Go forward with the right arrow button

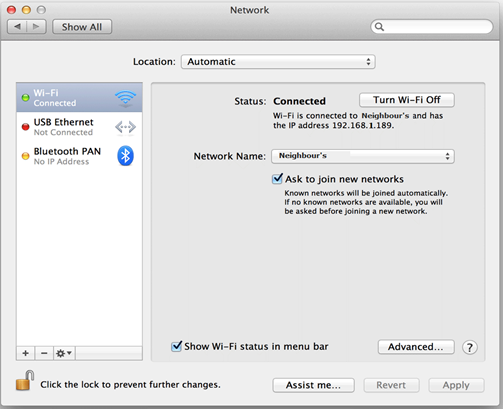pos(36,27)
